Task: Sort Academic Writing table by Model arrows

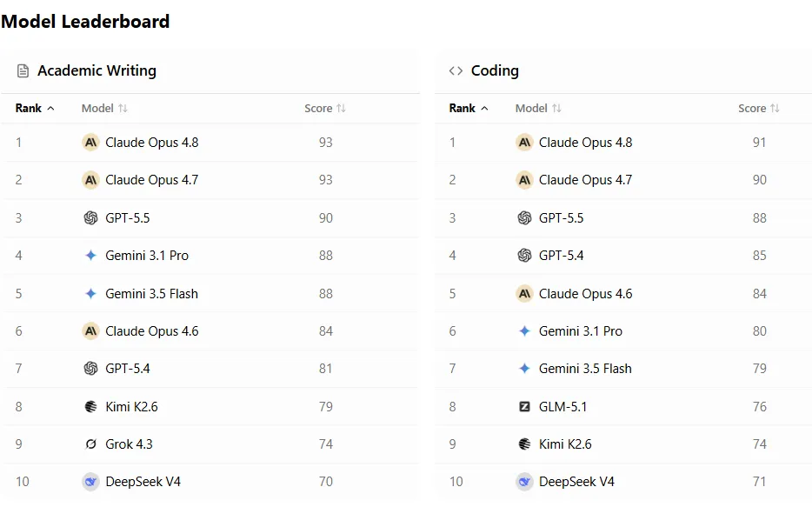Action: click(123, 108)
